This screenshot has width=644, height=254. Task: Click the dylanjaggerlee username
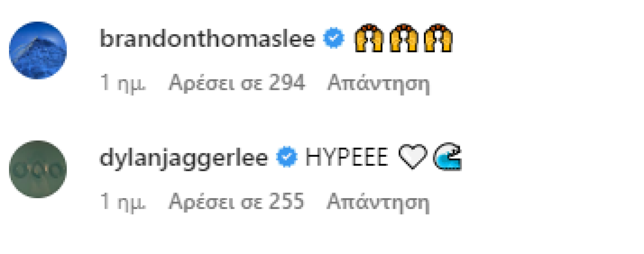(184, 158)
